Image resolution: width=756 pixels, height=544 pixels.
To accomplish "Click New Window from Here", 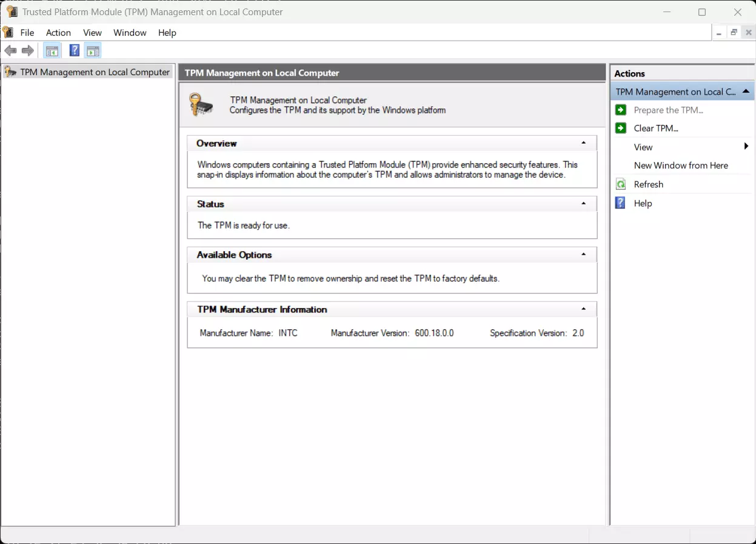I will coord(681,166).
